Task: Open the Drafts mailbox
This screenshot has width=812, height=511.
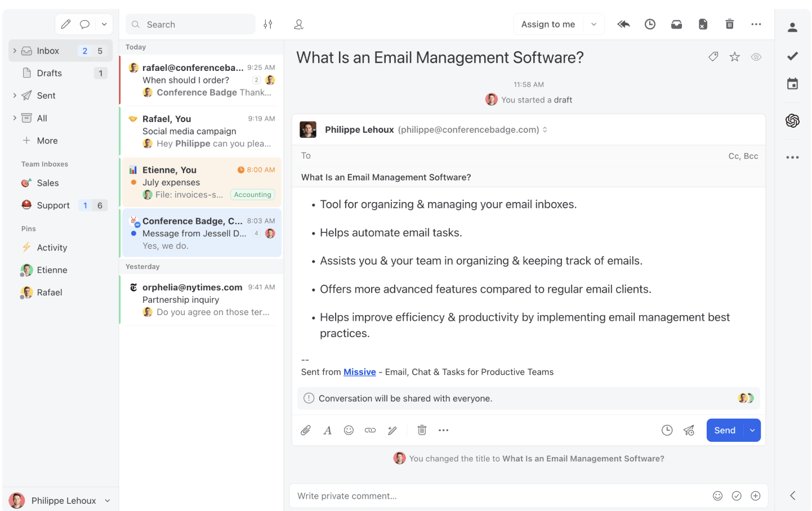Action: pyautogui.click(x=50, y=73)
